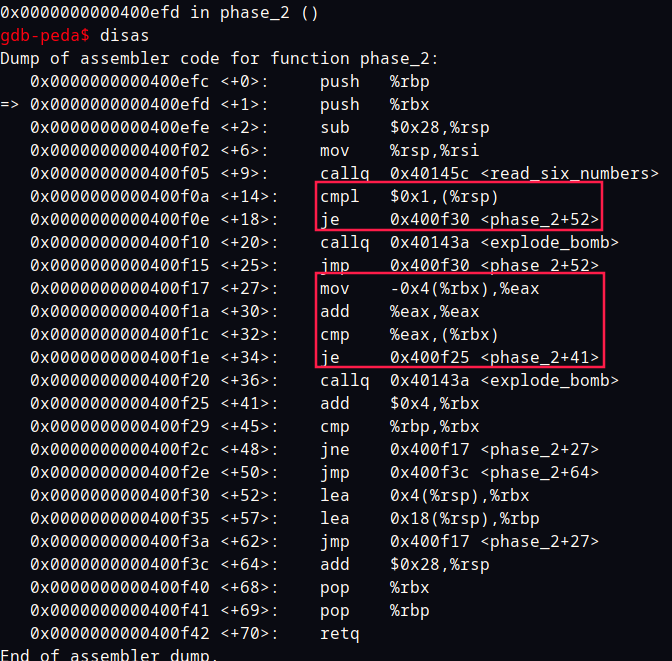The height and width of the screenshot is (661, 672).
Task: Click the disas command text
Action: click(x=124, y=36)
